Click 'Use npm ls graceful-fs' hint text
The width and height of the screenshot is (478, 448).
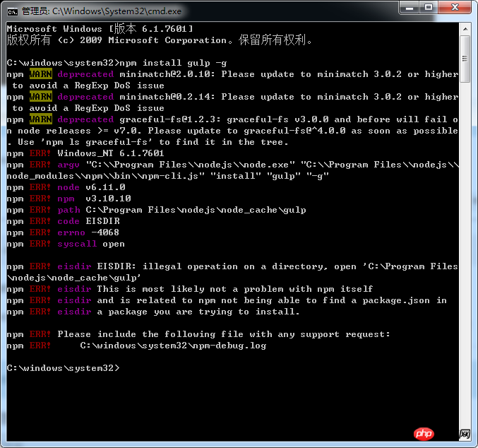(153, 142)
